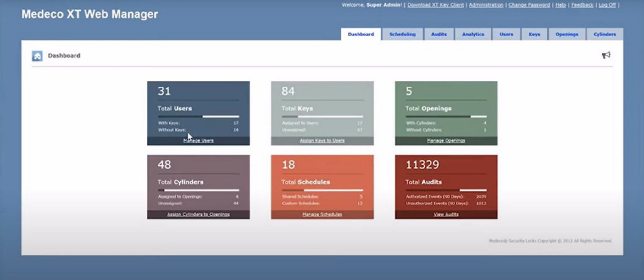Switch to the Openings tab

click(567, 34)
